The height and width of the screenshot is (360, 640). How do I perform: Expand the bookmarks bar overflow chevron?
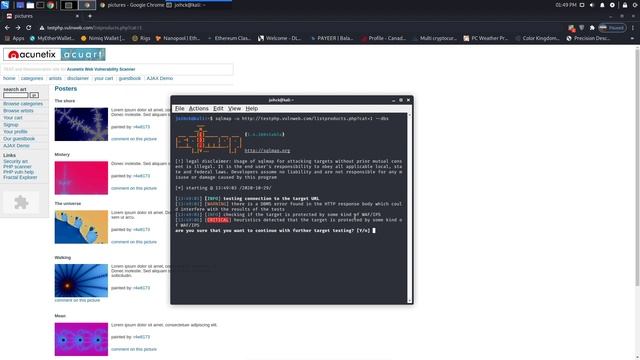pos(632,38)
